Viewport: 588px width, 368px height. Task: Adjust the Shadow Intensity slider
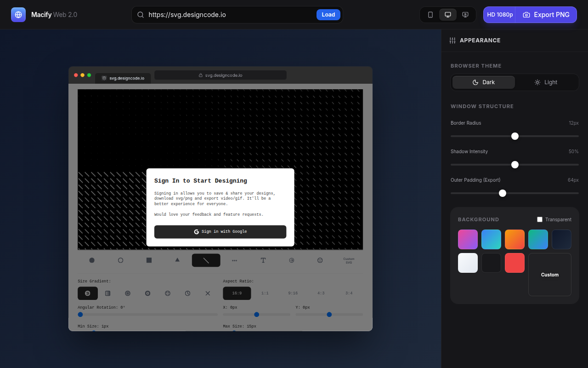514,165
